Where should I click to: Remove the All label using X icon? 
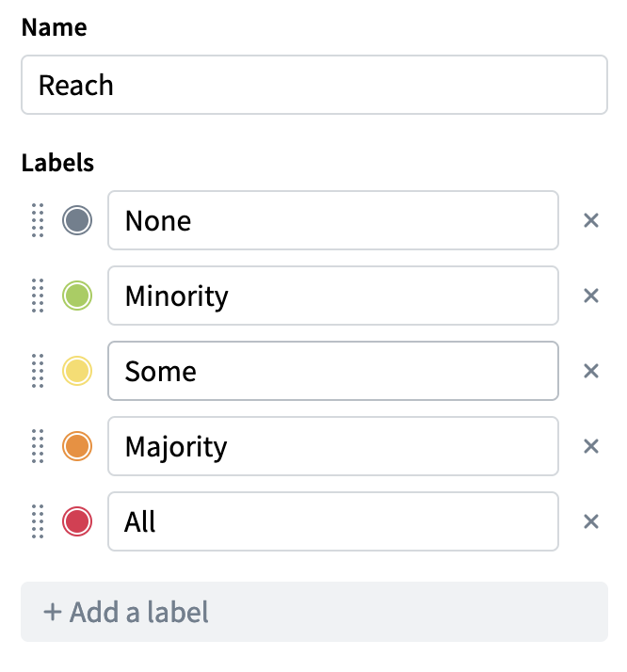tap(591, 521)
